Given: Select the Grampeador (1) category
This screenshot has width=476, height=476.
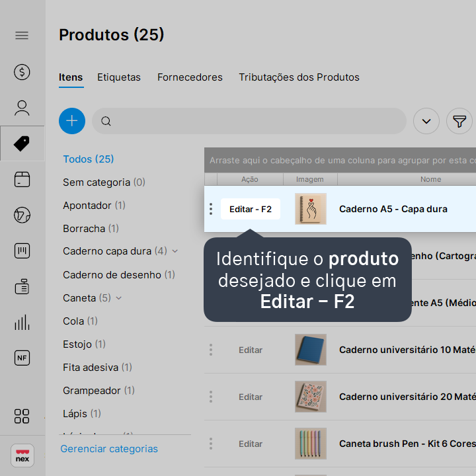Looking at the screenshot, I should (x=99, y=391).
